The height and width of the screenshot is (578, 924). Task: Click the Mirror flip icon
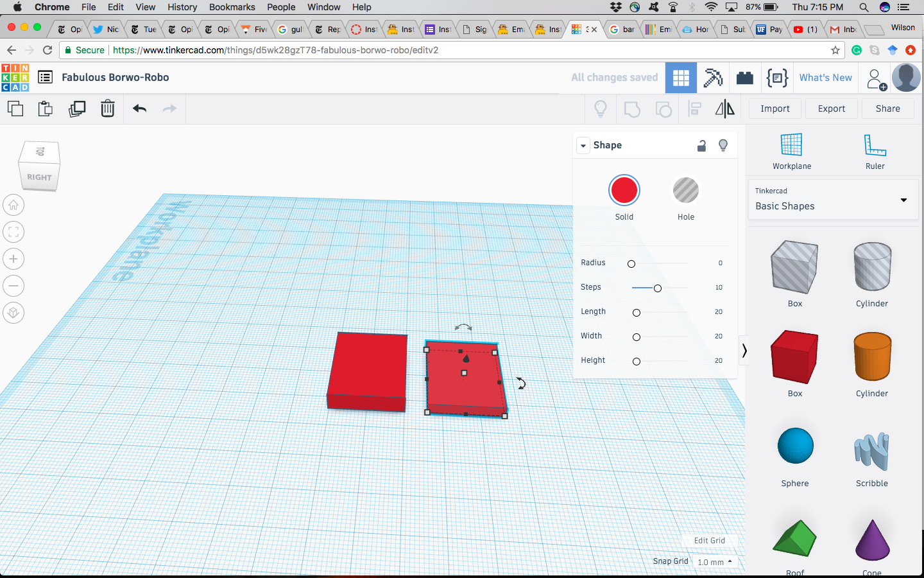(725, 109)
